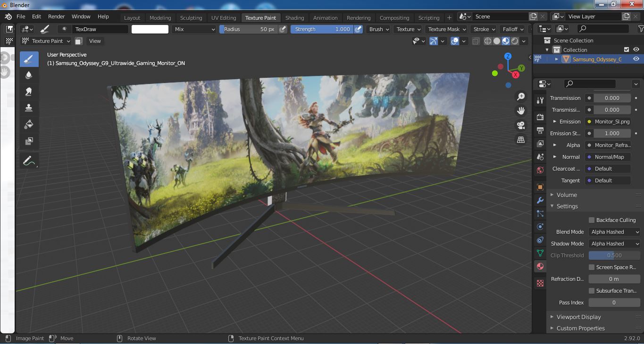Select the Soften tool

(29, 75)
